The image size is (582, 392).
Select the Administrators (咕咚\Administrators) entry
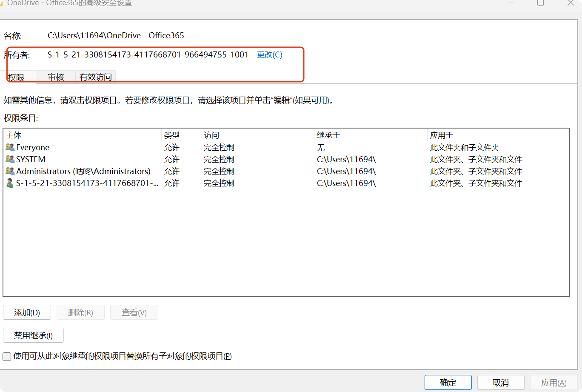pyautogui.click(x=286, y=171)
